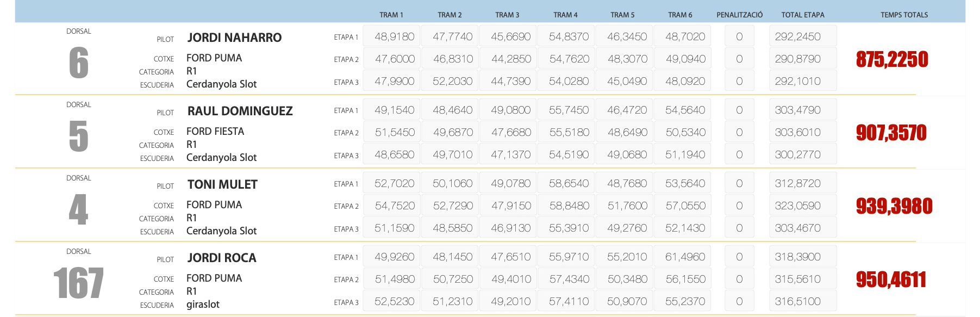Select the PENALITZACIÓ column header
Image resolution: width=980 pixels, height=317 pixels.
[x=739, y=15]
